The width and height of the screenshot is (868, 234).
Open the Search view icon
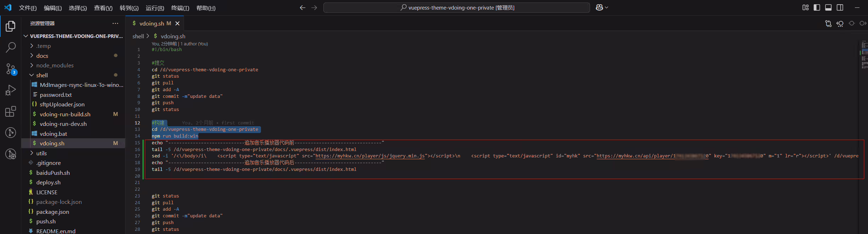[11, 47]
